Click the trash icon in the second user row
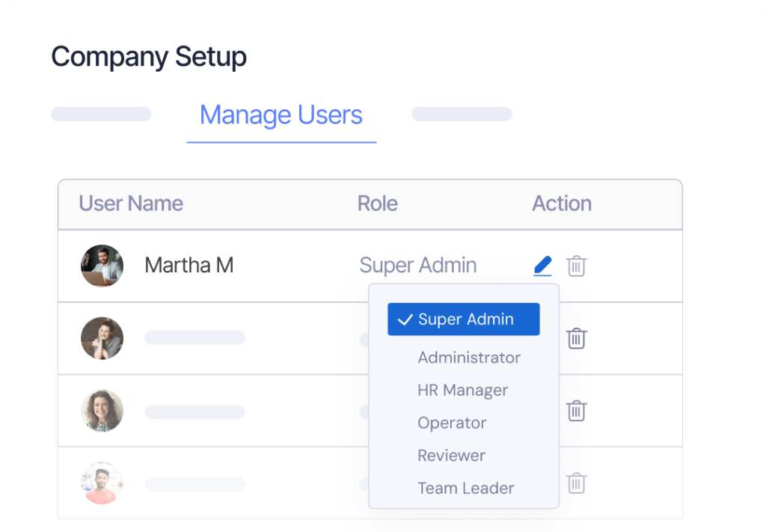Viewport: 766px width, 532px height. pos(576,338)
